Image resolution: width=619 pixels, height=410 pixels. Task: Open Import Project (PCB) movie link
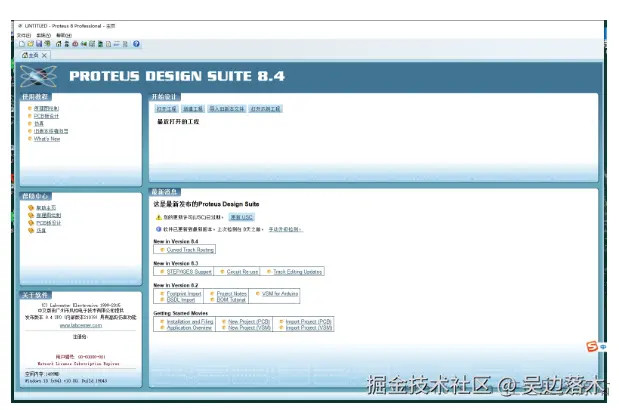(309, 322)
